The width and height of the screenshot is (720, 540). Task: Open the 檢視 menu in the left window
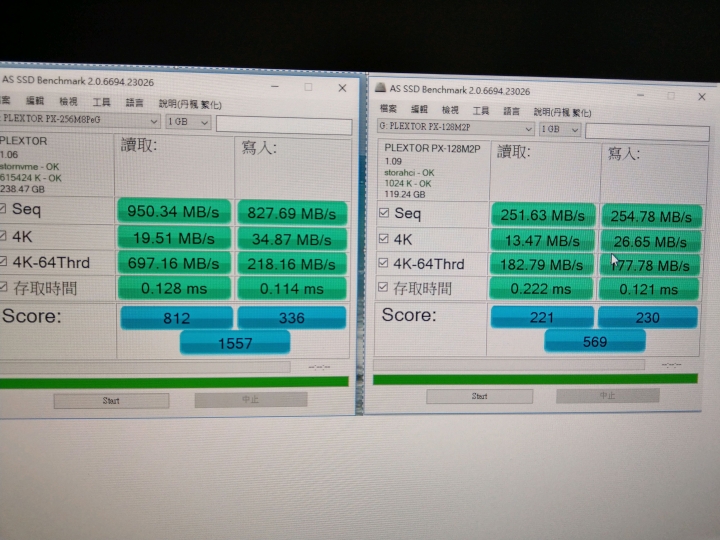click(68, 101)
